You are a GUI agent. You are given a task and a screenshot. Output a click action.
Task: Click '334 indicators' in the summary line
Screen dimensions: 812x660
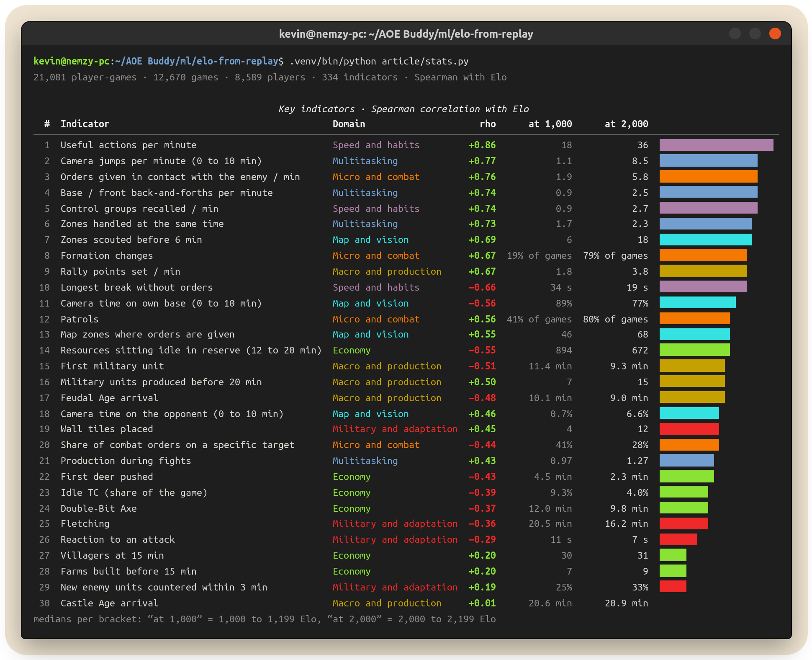360,77
